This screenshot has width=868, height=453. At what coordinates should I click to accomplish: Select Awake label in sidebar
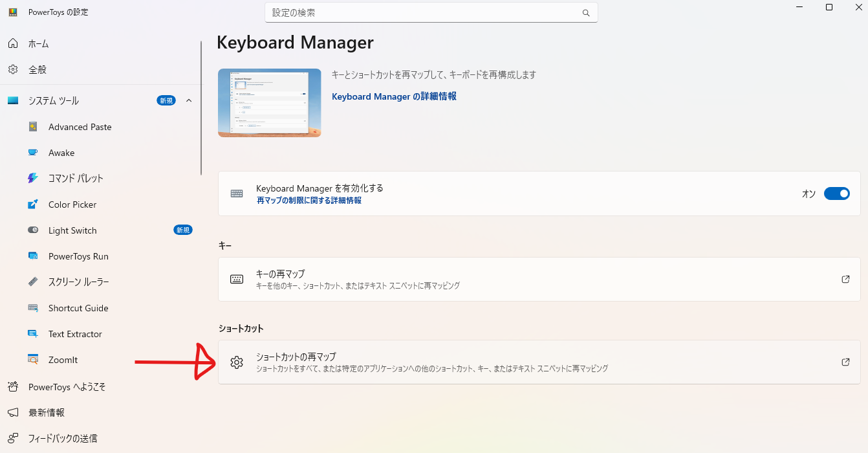click(61, 153)
